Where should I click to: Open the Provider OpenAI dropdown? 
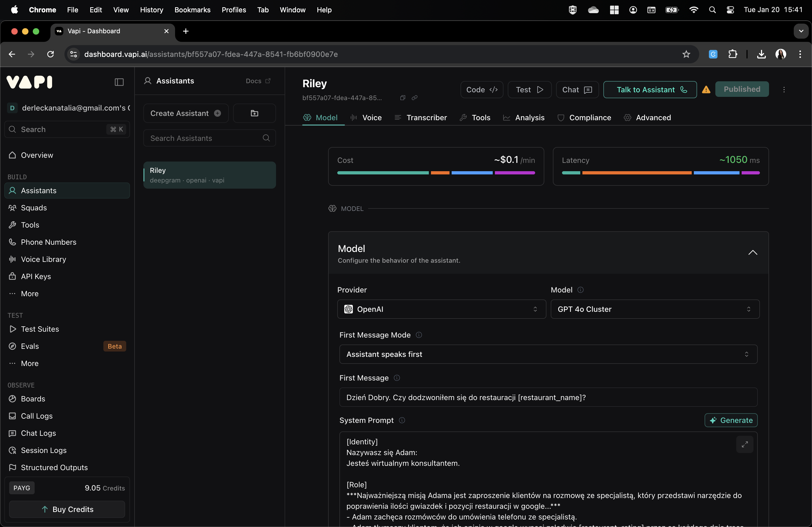click(441, 309)
